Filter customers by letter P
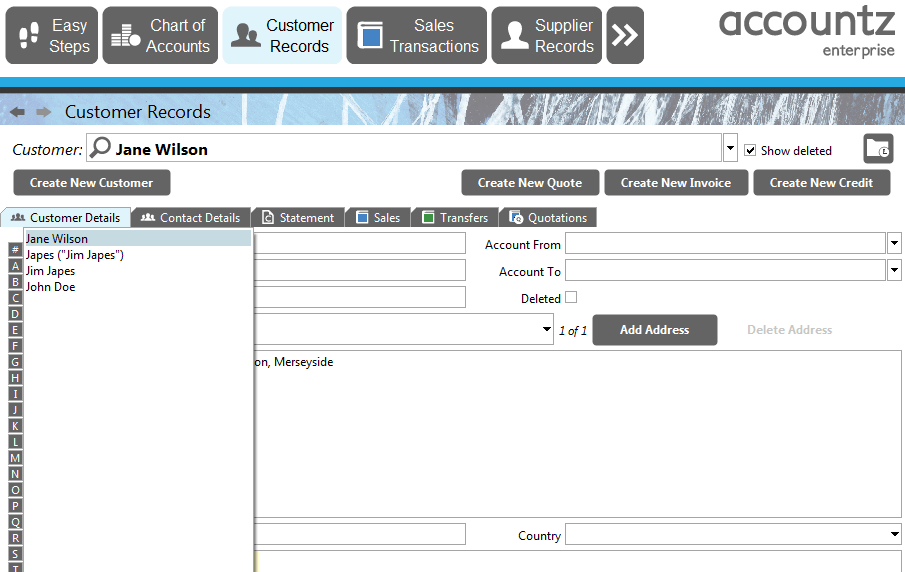This screenshot has width=905, height=572. (16, 506)
